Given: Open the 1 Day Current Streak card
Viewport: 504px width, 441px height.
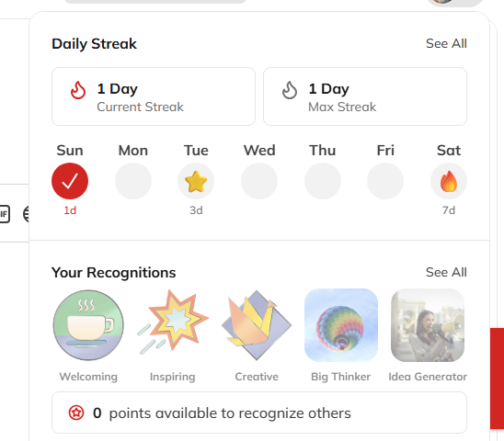Looking at the screenshot, I should (154, 96).
